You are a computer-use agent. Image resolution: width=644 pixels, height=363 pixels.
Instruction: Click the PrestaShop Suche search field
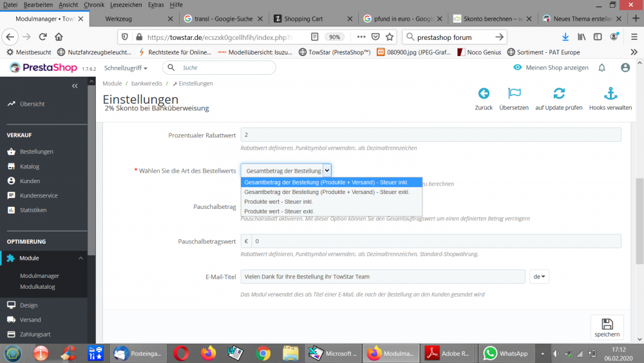(219, 68)
